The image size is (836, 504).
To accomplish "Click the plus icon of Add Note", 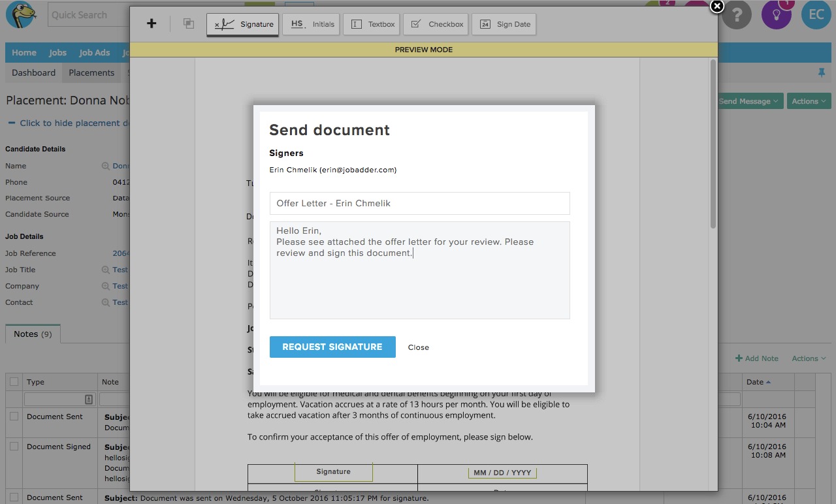I will [739, 358].
